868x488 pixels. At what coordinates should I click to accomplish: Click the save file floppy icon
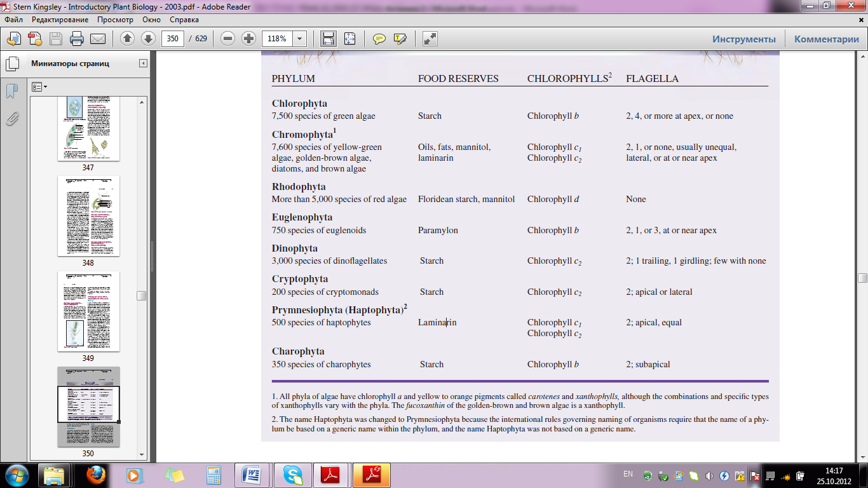[56, 39]
